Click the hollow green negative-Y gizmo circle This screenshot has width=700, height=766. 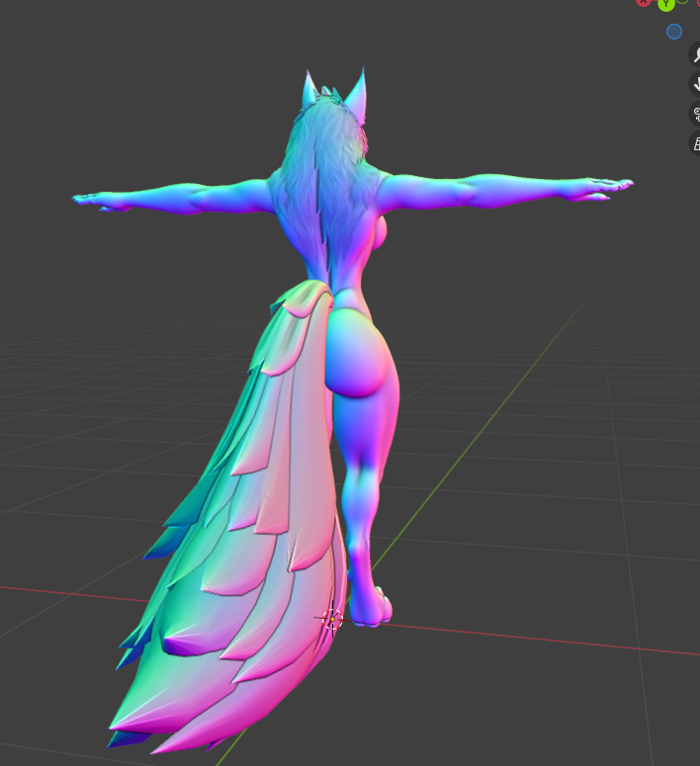(x=682, y=2)
